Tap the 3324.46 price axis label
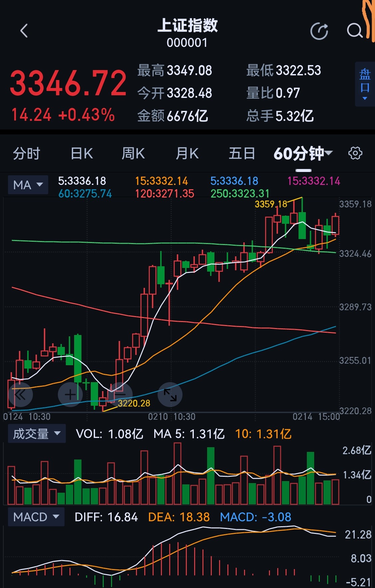 click(355, 254)
